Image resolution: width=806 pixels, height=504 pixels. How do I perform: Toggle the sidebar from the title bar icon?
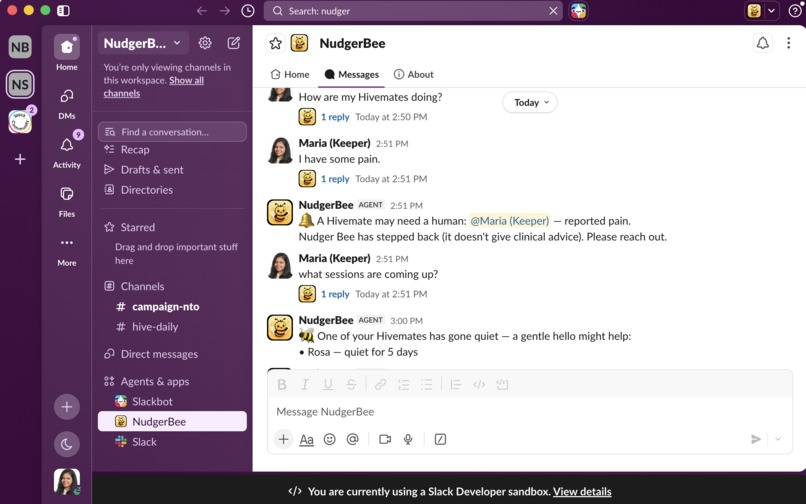coord(63,11)
